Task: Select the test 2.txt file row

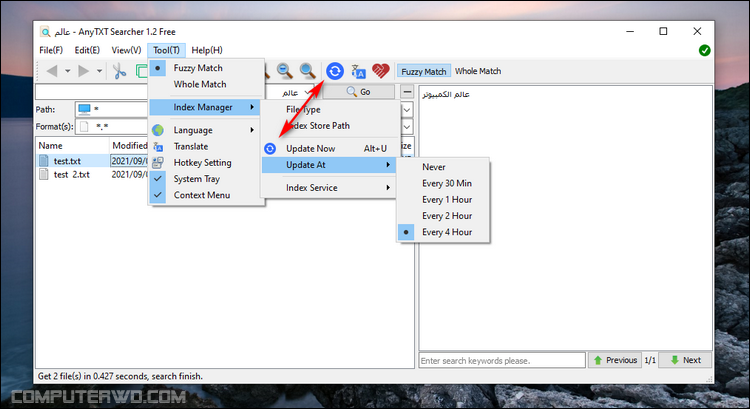Action: point(93,175)
